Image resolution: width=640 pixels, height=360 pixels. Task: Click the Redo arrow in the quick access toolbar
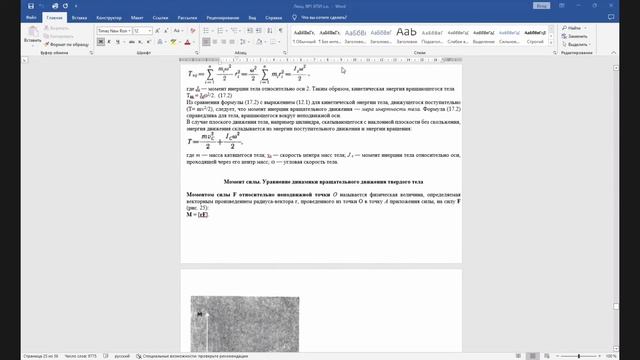(x=65, y=6)
